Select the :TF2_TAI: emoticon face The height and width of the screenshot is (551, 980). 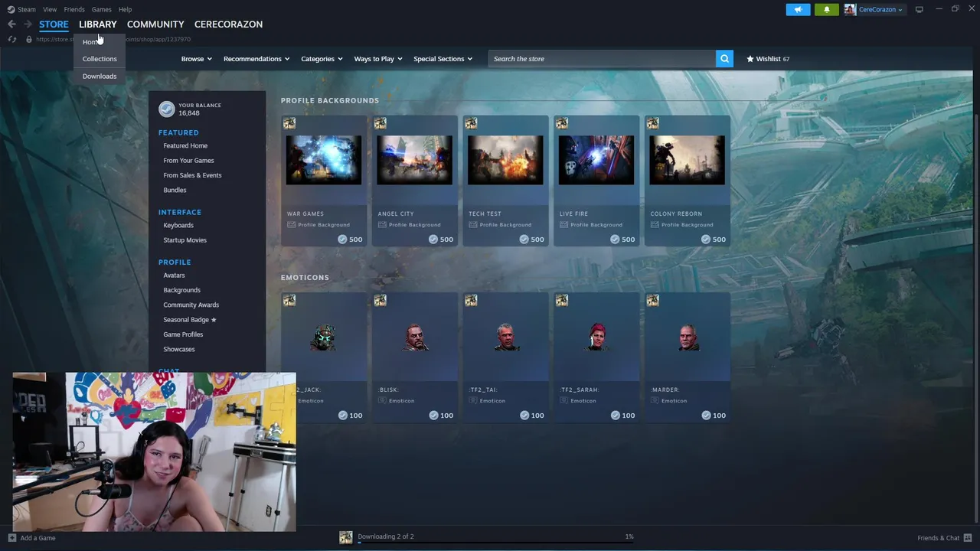506,337
